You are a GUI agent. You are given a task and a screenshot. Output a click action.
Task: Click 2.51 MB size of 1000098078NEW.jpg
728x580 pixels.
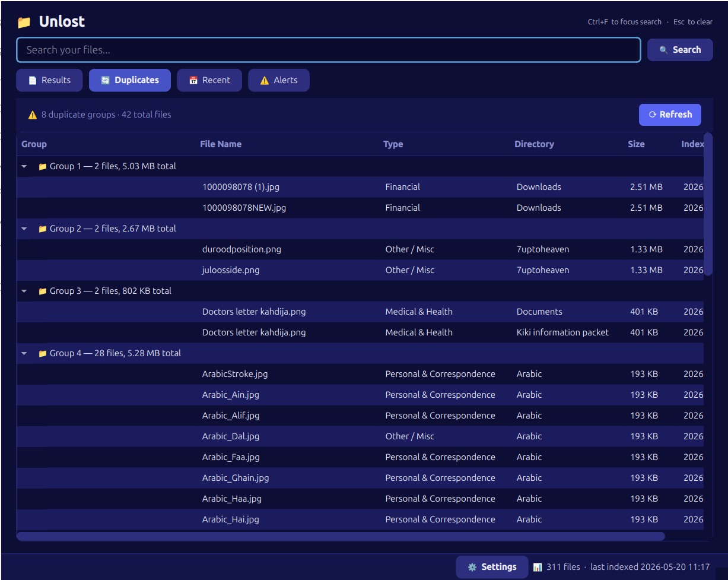646,208
